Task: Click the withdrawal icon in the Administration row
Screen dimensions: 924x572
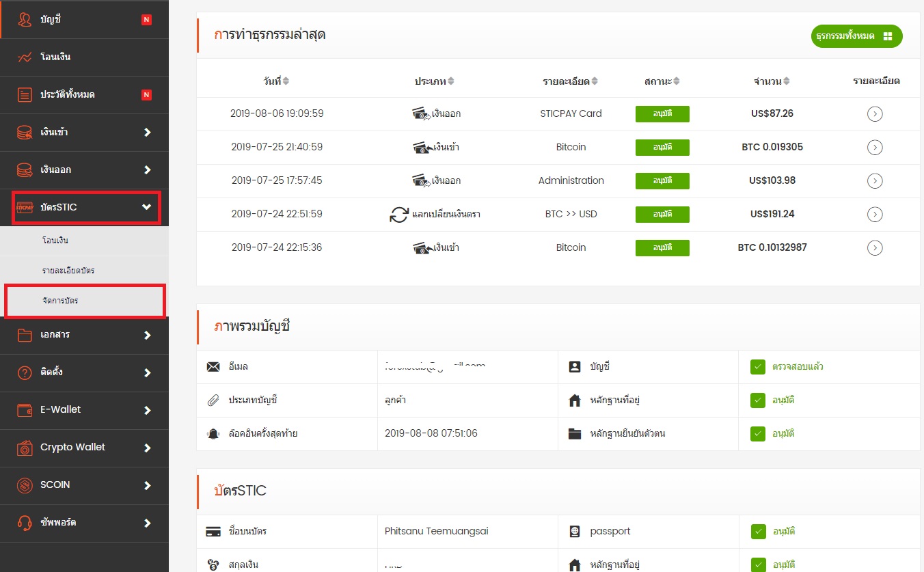Action: [422, 180]
